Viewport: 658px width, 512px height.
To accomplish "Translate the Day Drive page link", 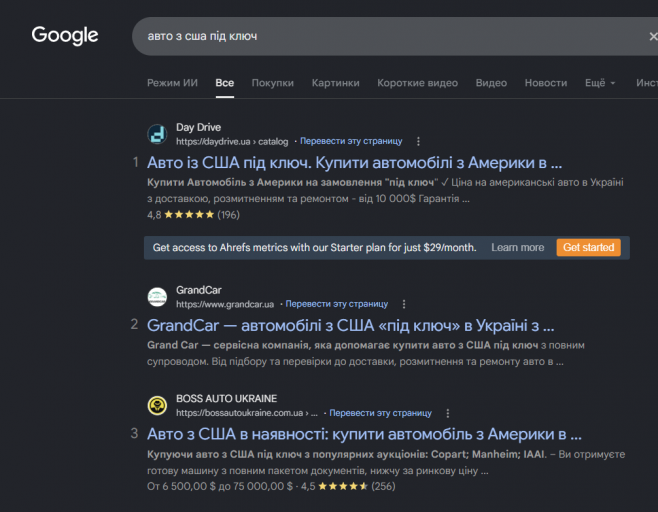I will (x=351, y=141).
